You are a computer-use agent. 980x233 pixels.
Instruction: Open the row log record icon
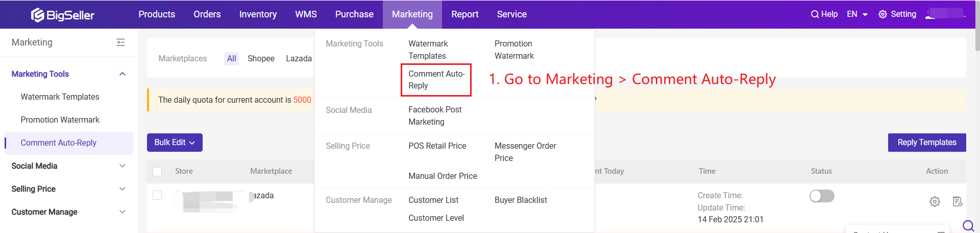click(958, 201)
